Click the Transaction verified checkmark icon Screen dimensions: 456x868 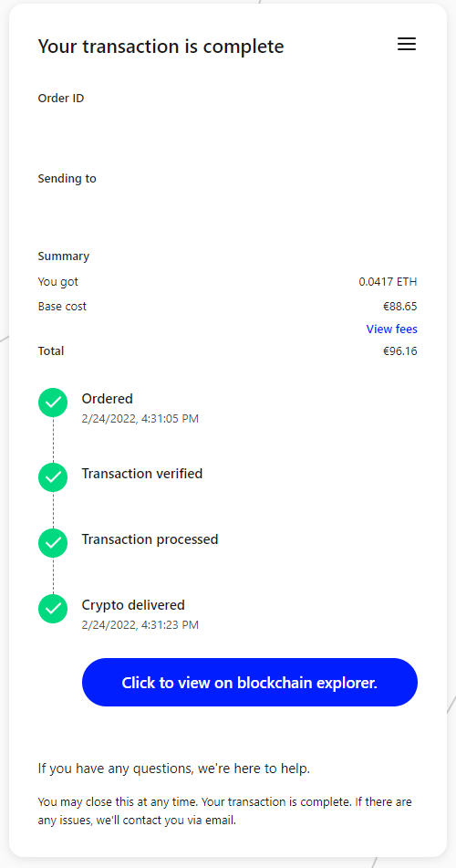[53, 477]
